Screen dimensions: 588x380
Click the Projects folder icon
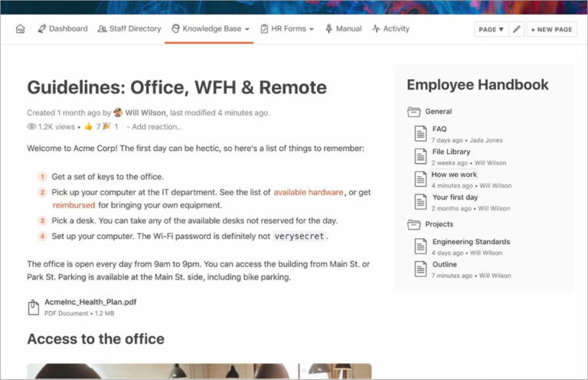(414, 224)
